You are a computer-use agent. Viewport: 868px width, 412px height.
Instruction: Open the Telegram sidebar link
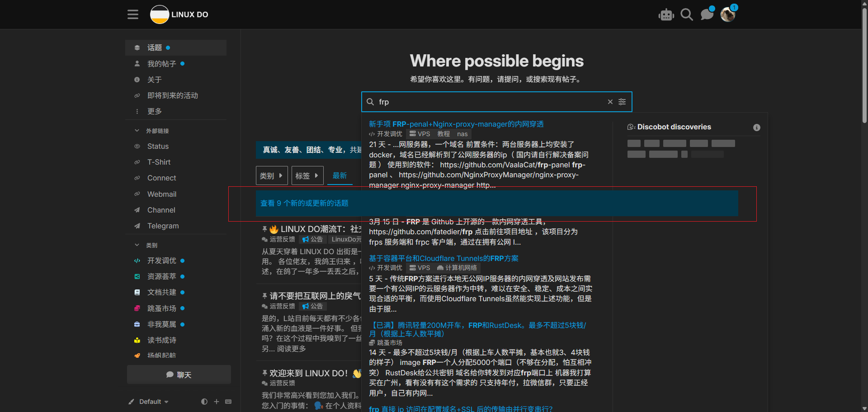coord(176,226)
